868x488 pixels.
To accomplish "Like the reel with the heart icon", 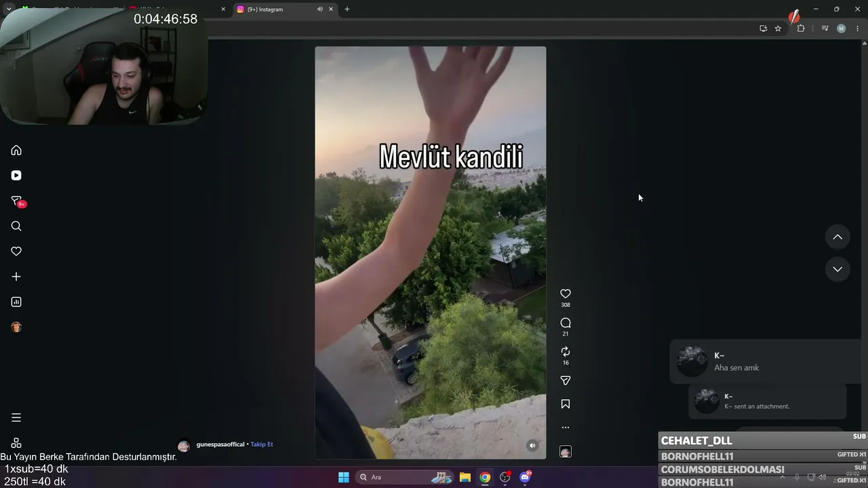I will pos(566,293).
